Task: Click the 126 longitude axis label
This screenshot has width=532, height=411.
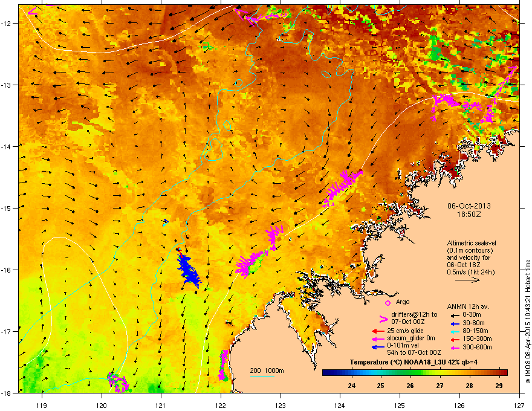Action: click(459, 405)
